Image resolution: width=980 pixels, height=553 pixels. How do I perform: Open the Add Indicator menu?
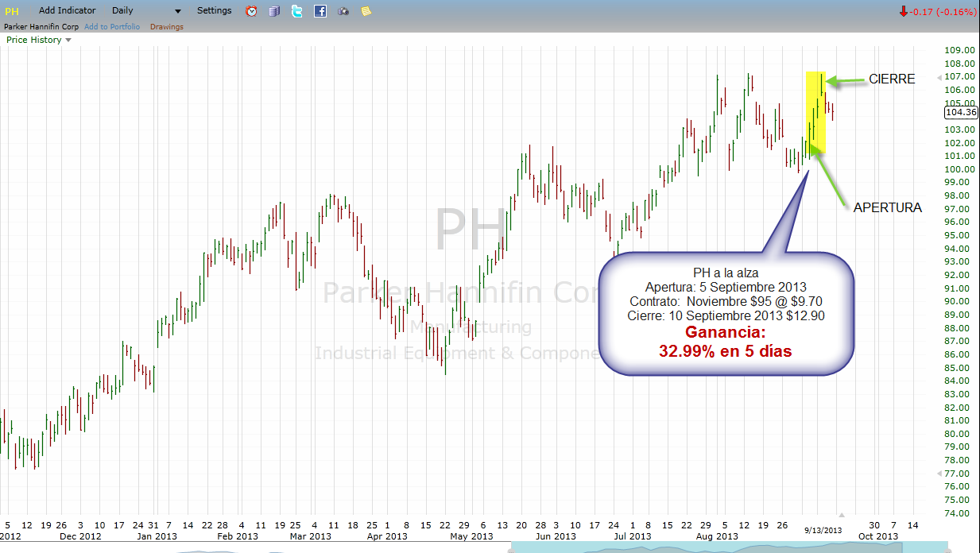click(67, 11)
